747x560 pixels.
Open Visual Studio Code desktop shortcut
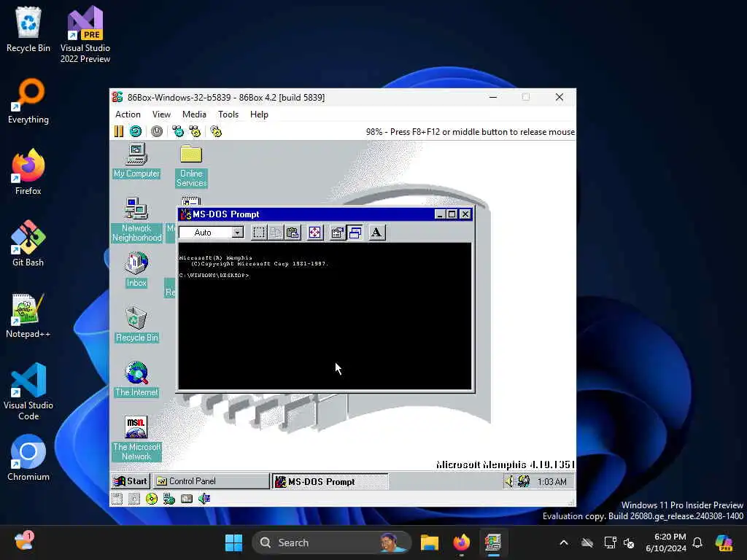click(x=28, y=392)
